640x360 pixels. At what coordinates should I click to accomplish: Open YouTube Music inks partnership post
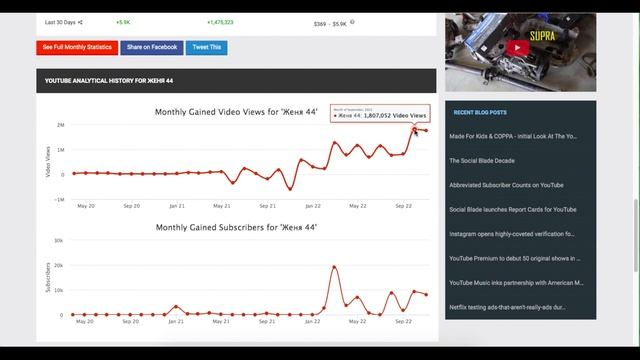coord(516,283)
